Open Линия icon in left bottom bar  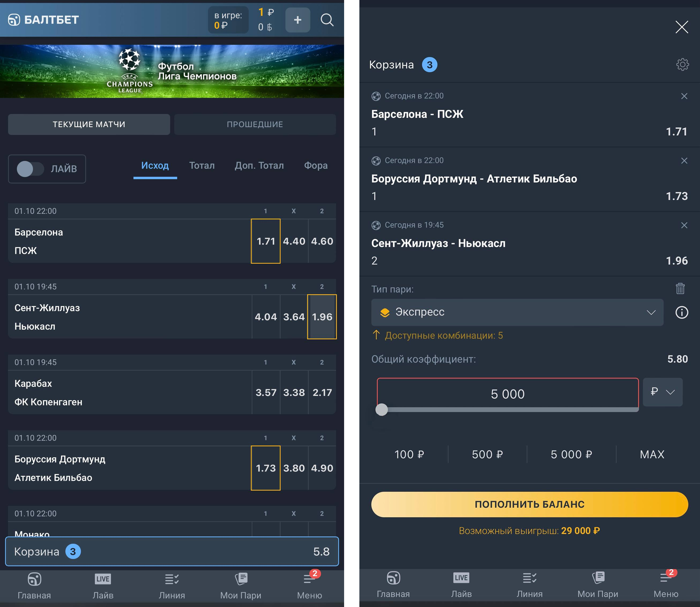click(172, 586)
